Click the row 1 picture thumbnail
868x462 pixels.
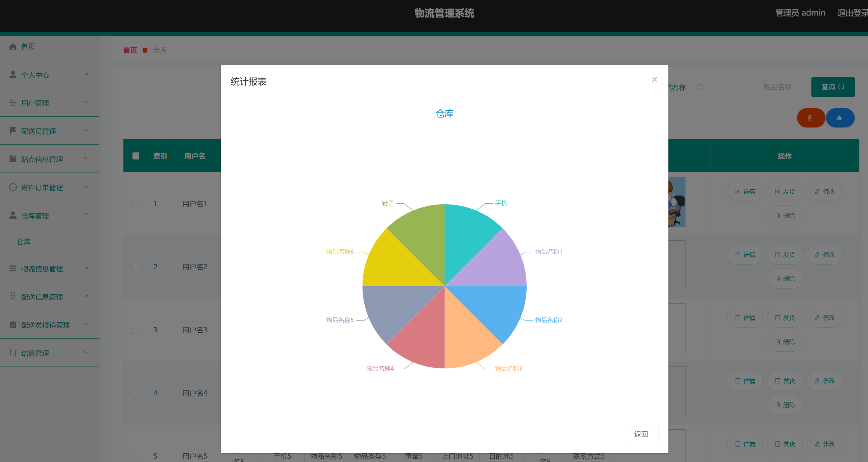pyautogui.click(x=677, y=202)
